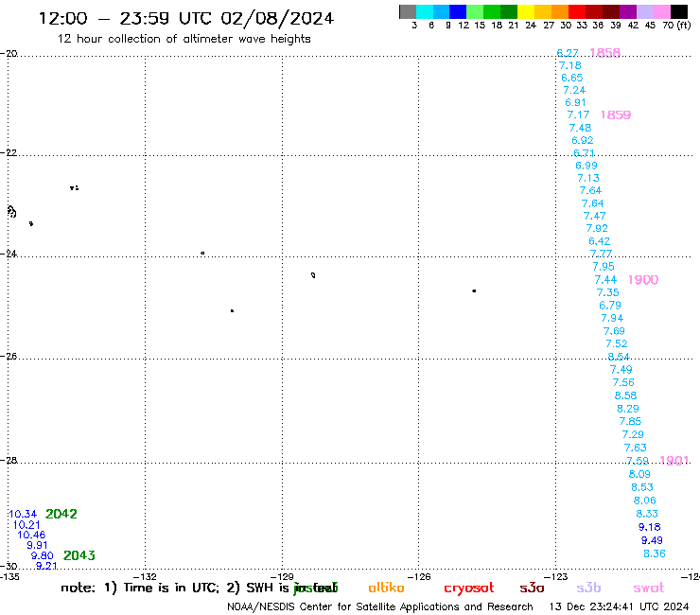Click the 8.33 wave height reading
The height and width of the screenshot is (615, 700).
[647, 514]
